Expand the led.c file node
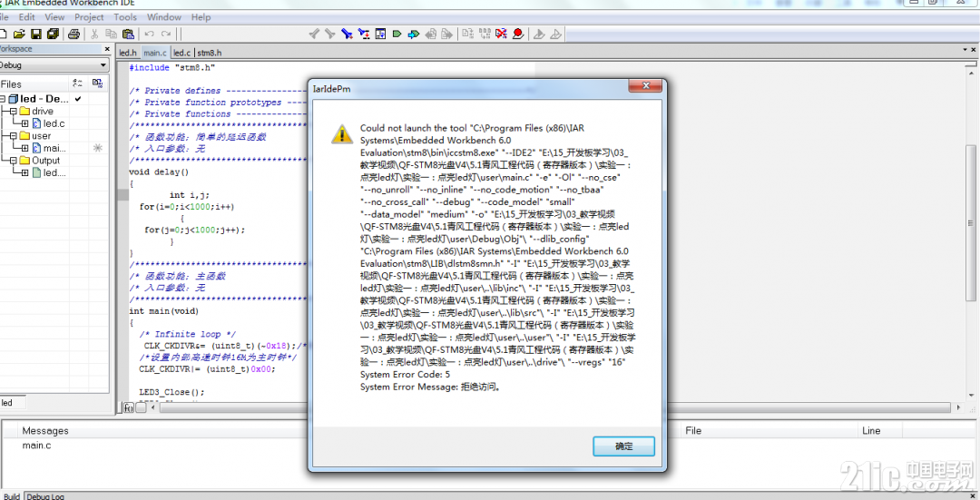The width and height of the screenshot is (980, 500). [25, 123]
